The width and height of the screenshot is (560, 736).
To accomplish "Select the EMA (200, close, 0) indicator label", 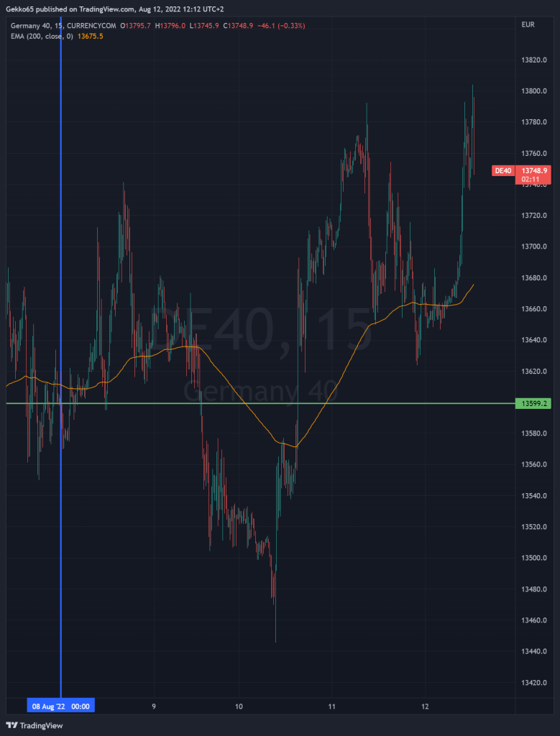I will pyautogui.click(x=42, y=36).
